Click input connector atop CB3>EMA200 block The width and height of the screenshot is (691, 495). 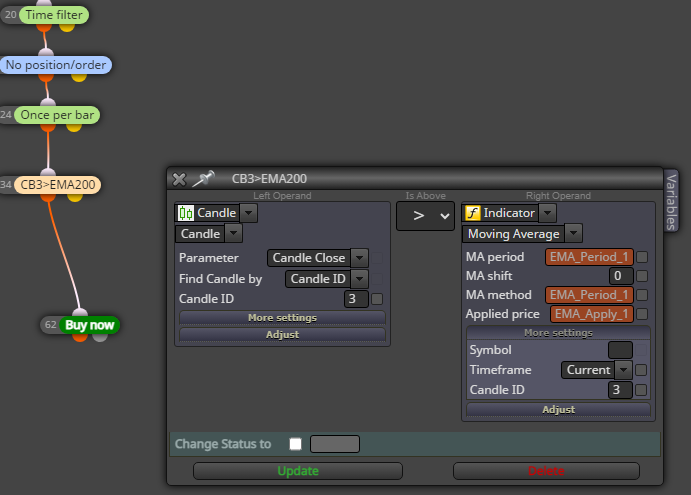48,172
